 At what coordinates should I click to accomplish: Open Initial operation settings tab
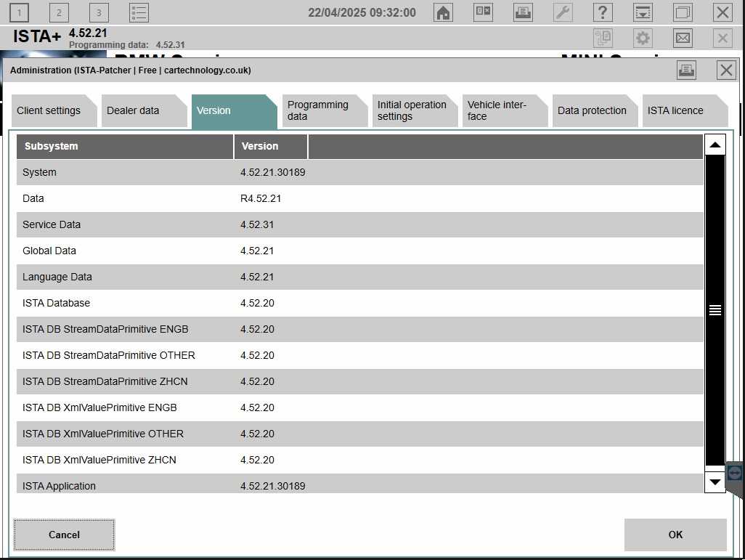click(x=415, y=110)
